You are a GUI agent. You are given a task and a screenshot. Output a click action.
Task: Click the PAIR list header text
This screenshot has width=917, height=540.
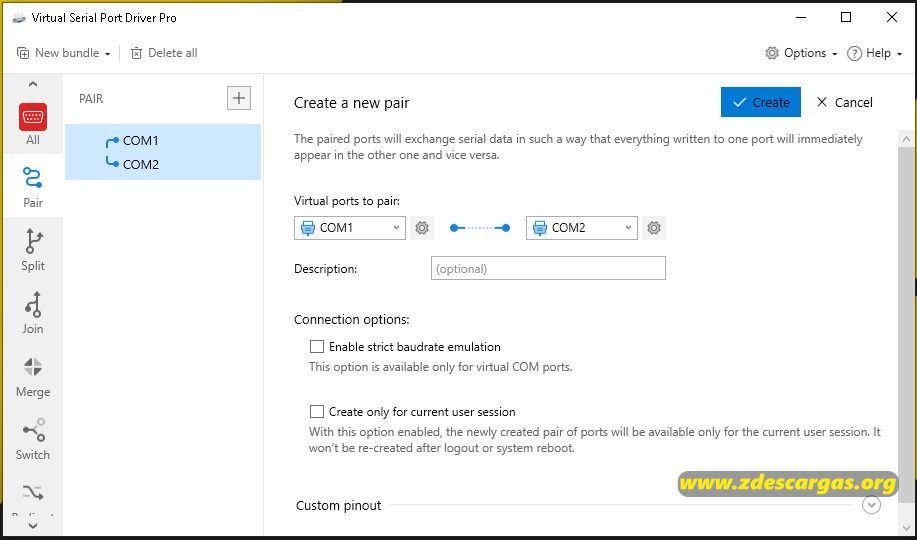click(91, 98)
